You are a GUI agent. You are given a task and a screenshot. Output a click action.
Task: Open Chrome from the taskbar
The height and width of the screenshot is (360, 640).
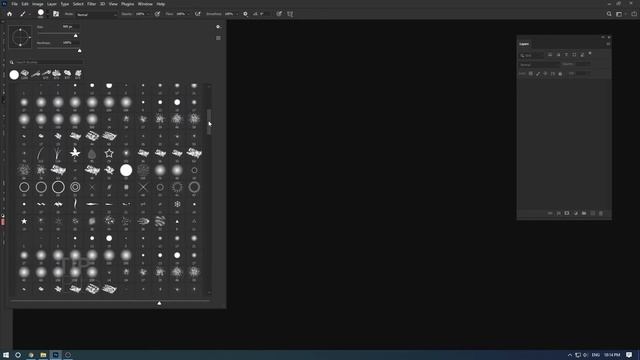31,355
